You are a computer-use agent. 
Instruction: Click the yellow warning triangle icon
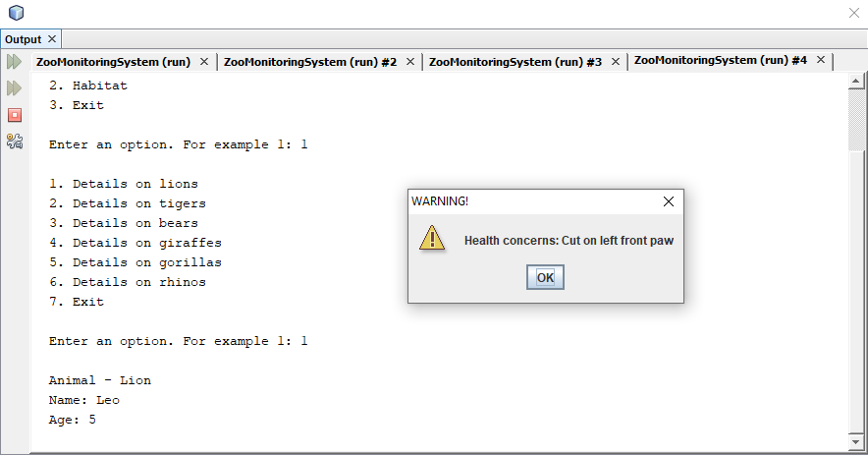(432, 238)
